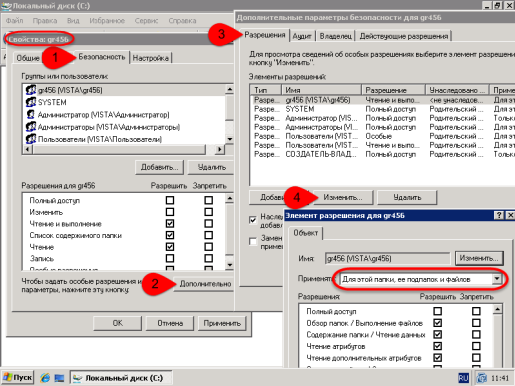Select the Объект tab in permission element dialog

tap(305, 233)
